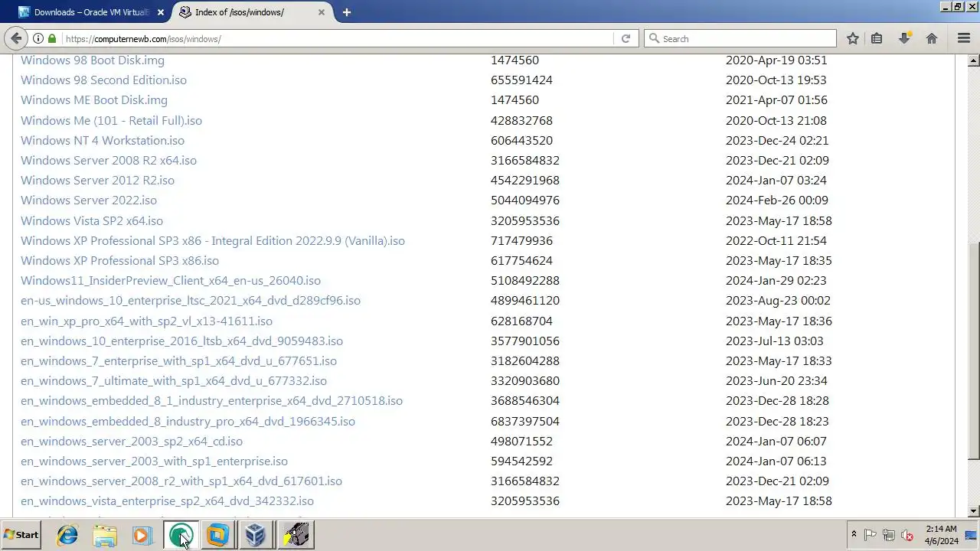Screen dimensions: 980x551
Task: Click Show desktop button beside the clock
Action: click(972, 535)
